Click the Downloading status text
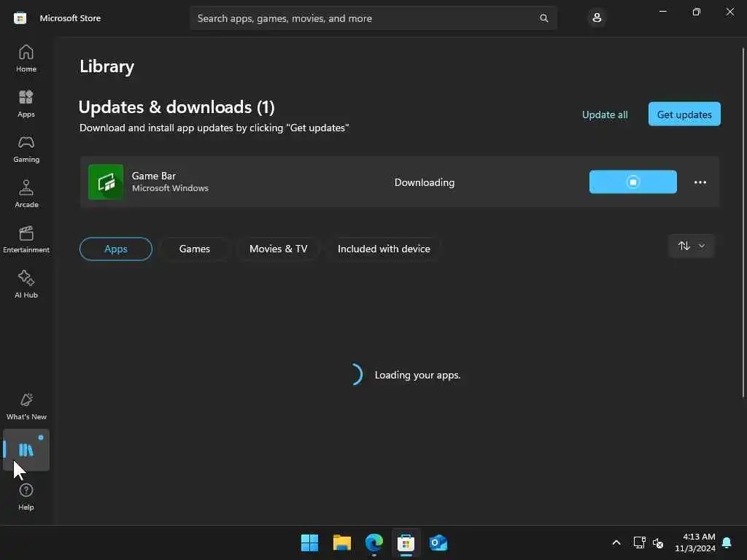This screenshot has width=747, height=560. tap(425, 182)
